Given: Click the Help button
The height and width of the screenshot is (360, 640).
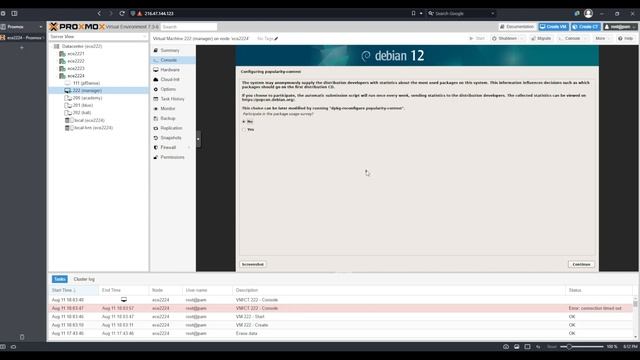Looking at the screenshot, I should click(626, 38).
